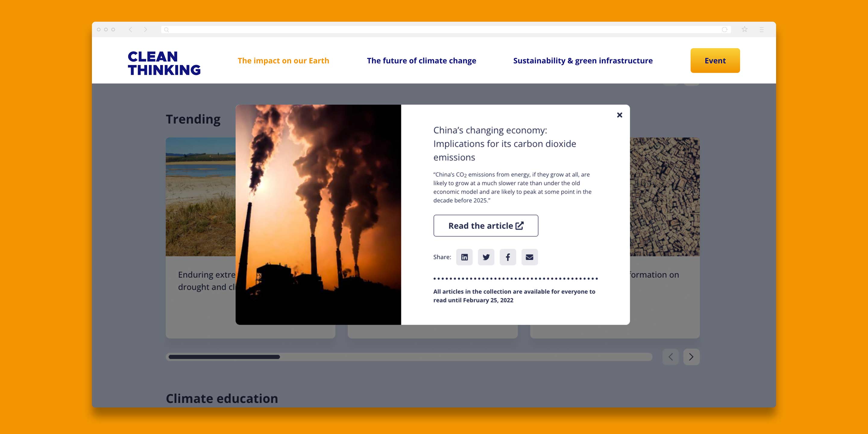Click the browser forward arrow

[145, 30]
